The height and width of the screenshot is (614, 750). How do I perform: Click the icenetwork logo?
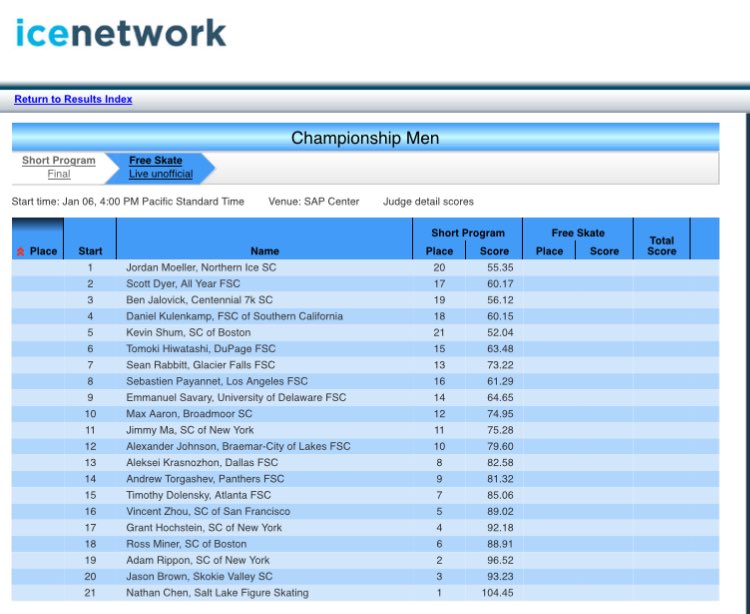[121, 33]
